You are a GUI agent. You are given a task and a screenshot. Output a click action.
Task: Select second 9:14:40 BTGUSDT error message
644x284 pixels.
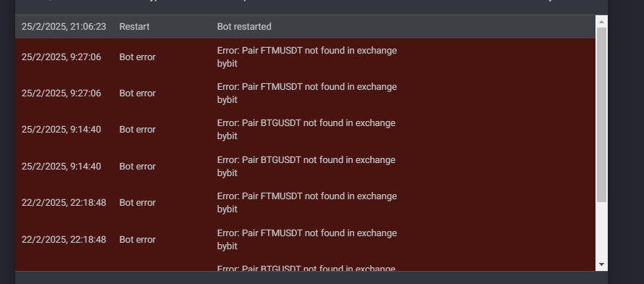click(x=306, y=166)
